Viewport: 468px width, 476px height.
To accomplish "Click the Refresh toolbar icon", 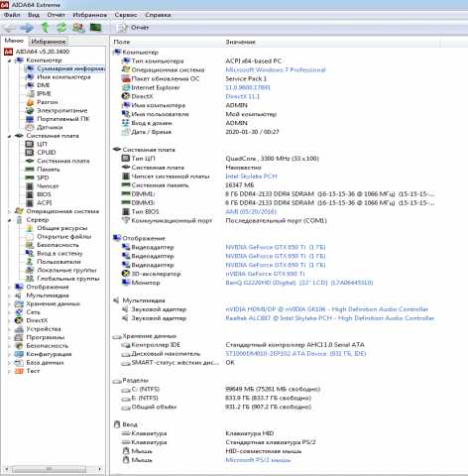I will 61,28.
